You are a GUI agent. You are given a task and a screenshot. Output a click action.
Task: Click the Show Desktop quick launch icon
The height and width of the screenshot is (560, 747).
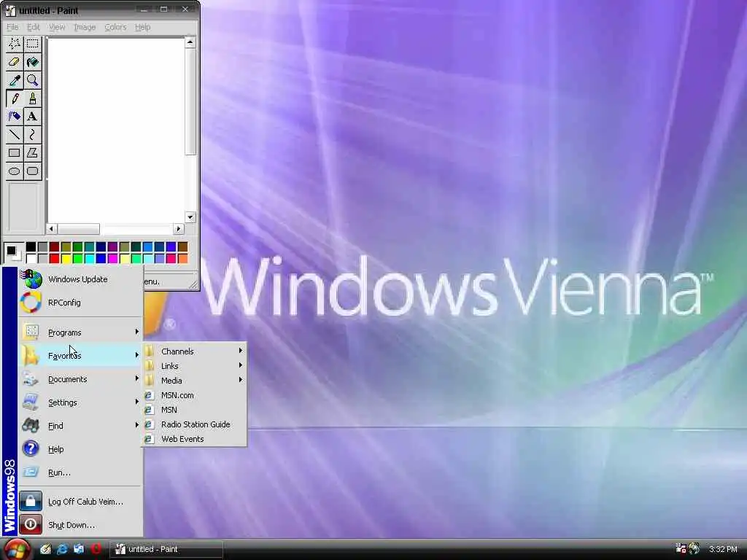click(x=79, y=549)
